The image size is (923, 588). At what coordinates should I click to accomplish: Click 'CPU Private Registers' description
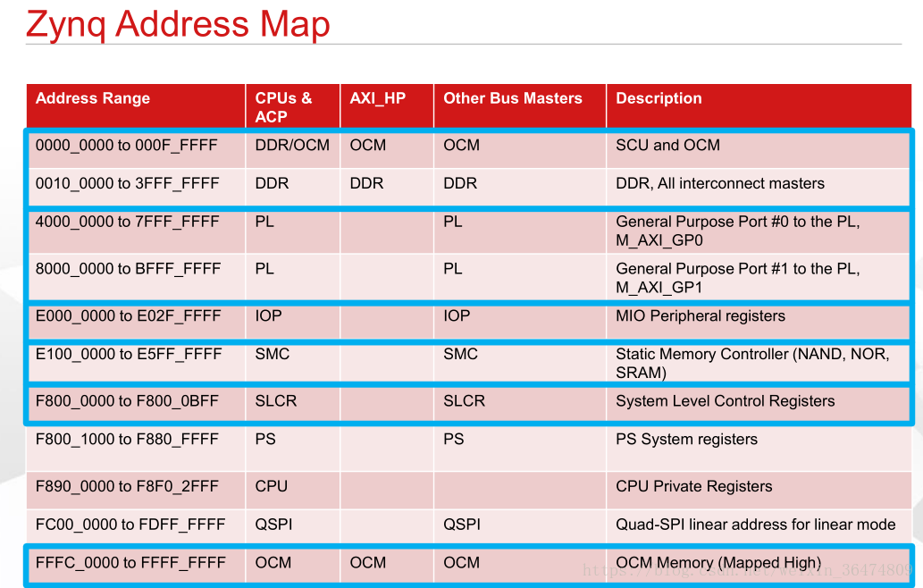pyautogui.click(x=694, y=487)
